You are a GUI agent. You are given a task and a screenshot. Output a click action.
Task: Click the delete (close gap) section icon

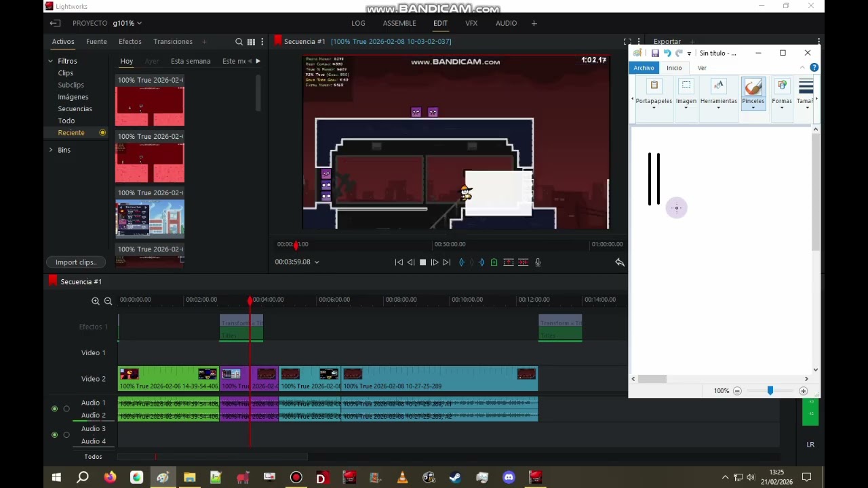tap(523, 262)
